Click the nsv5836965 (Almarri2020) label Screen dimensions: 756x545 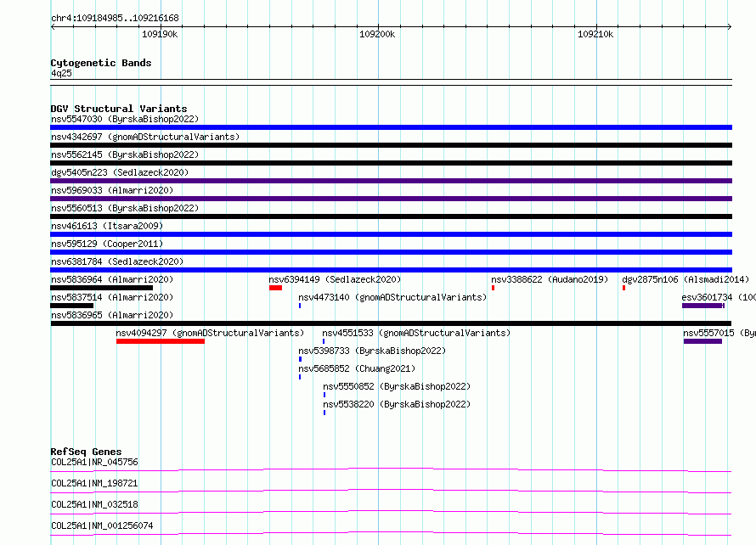click(112, 315)
